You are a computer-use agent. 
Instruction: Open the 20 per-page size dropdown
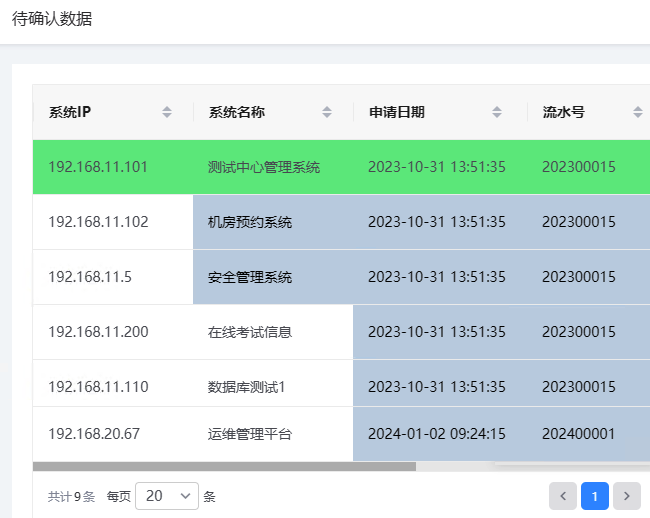(166, 496)
